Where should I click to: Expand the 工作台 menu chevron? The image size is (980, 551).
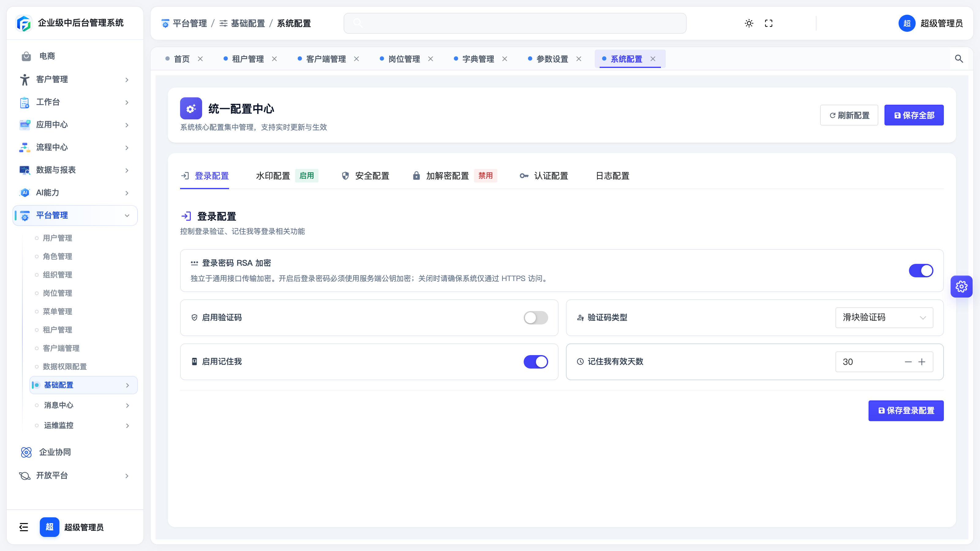(x=127, y=103)
